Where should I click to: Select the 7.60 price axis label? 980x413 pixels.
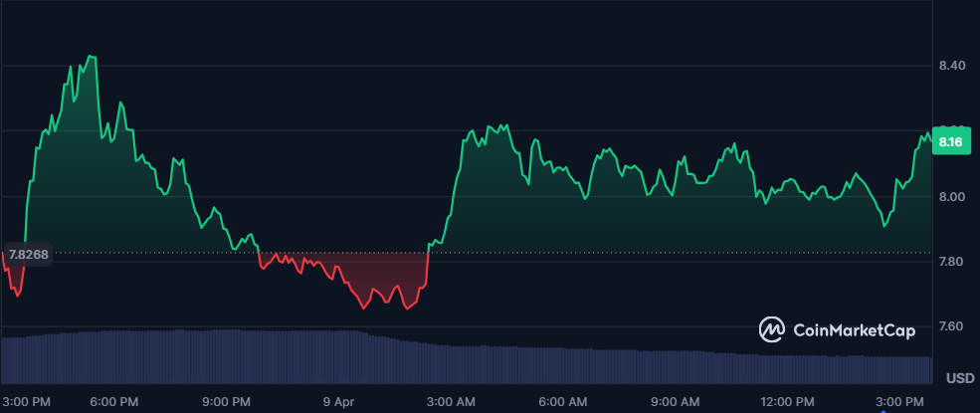click(952, 326)
